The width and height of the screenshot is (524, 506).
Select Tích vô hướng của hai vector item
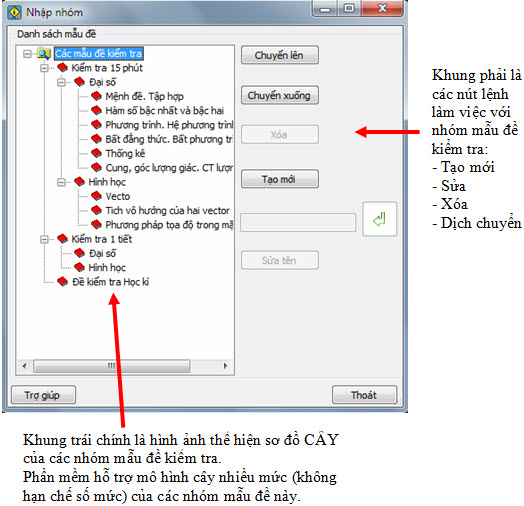coord(167,211)
